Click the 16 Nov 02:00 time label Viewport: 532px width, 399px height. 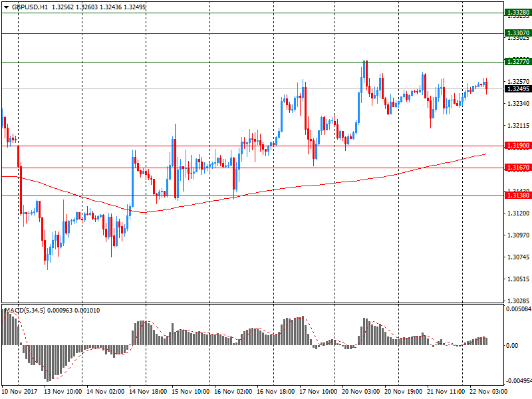233,392
